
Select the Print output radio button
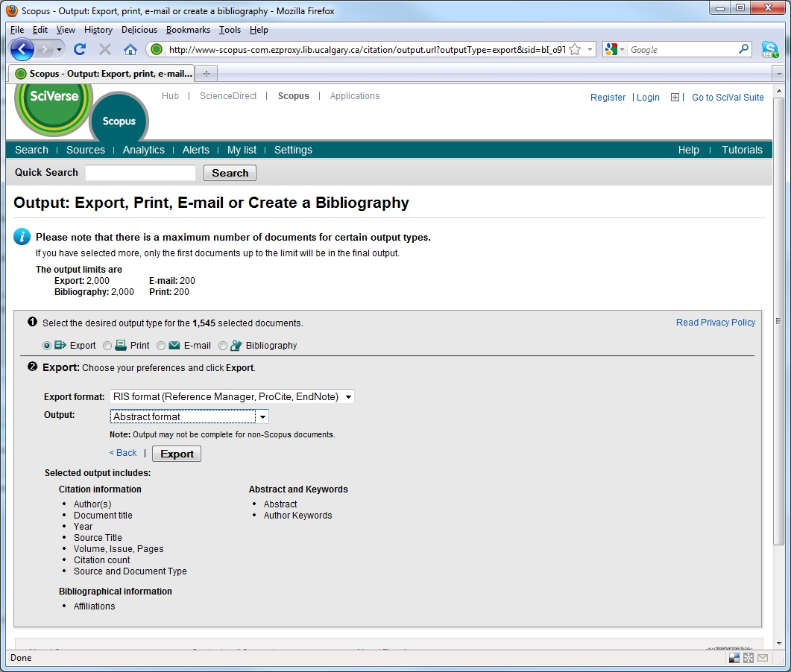point(107,346)
